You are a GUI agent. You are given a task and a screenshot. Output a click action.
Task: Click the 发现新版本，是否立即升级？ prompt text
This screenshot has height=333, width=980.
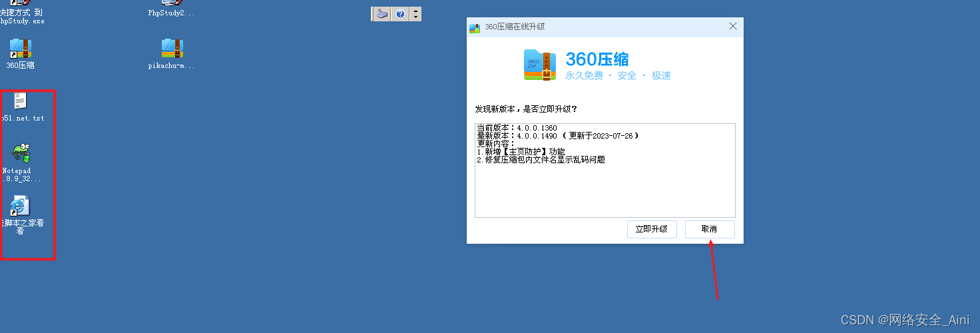[526, 109]
